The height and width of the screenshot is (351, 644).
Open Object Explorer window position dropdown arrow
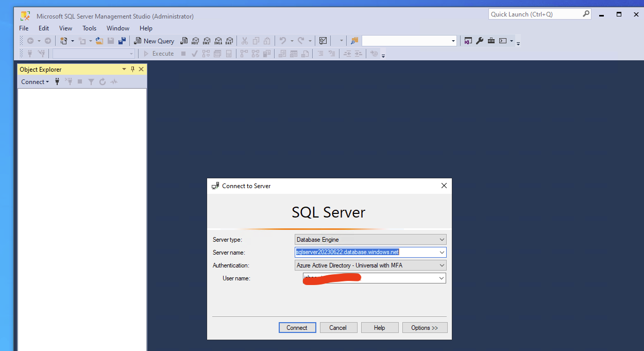tap(124, 69)
